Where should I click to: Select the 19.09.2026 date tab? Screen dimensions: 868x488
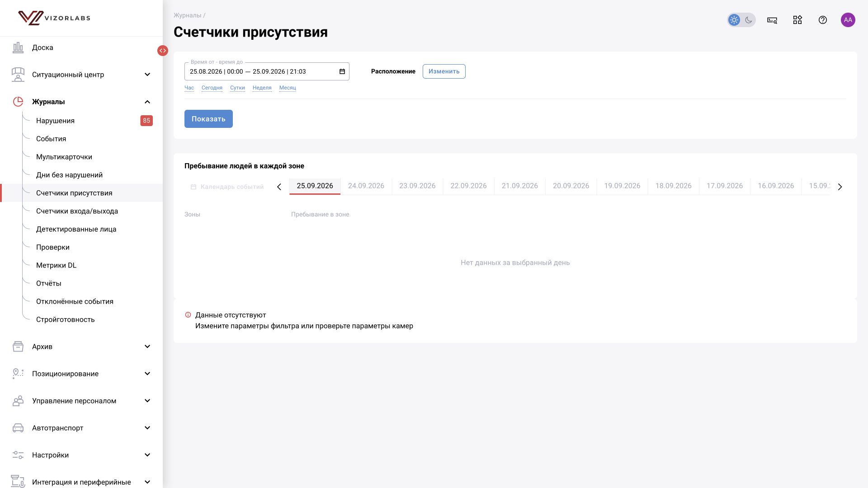[622, 186]
